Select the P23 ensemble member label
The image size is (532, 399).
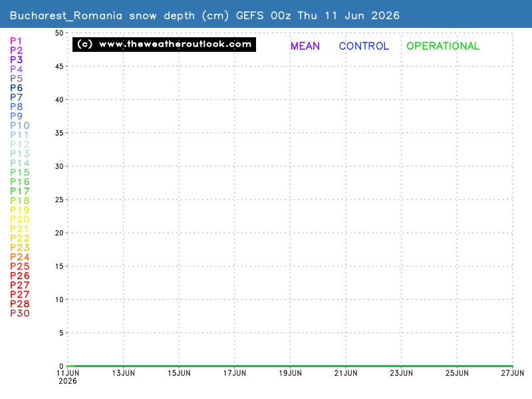point(20,247)
